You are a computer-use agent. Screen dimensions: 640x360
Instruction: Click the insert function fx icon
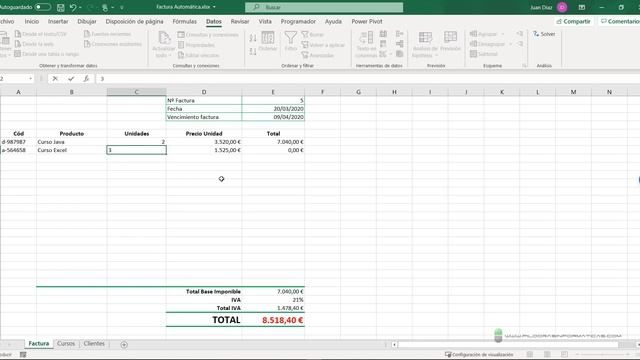point(86,78)
